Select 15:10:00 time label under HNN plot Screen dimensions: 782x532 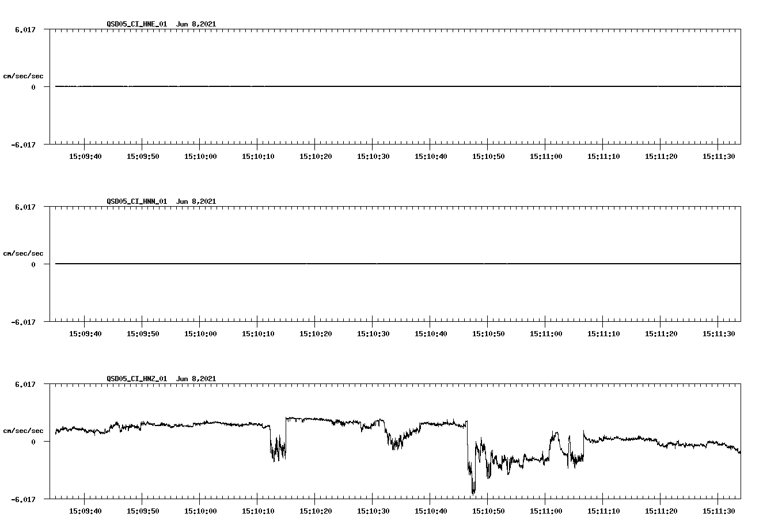[x=200, y=334]
